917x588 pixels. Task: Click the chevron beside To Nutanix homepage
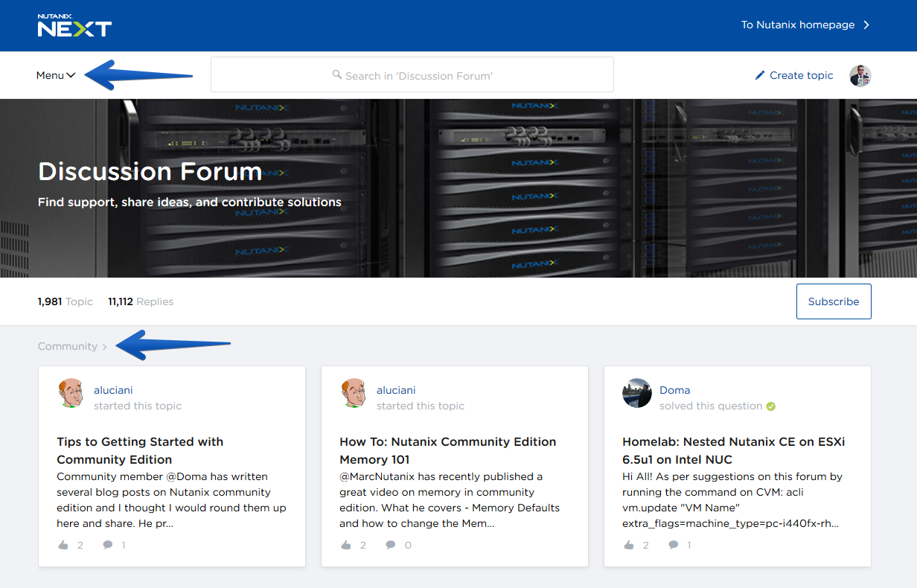(x=866, y=25)
